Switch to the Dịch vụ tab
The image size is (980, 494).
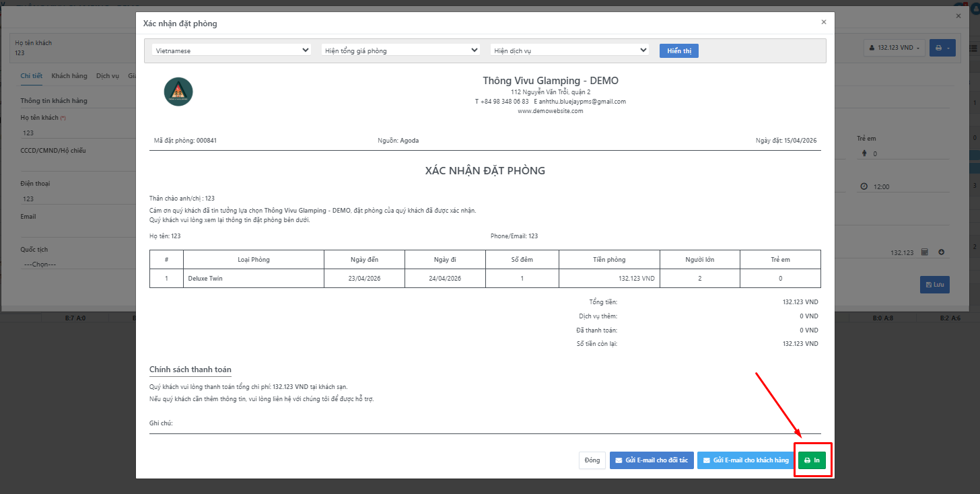tap(108, 76)
